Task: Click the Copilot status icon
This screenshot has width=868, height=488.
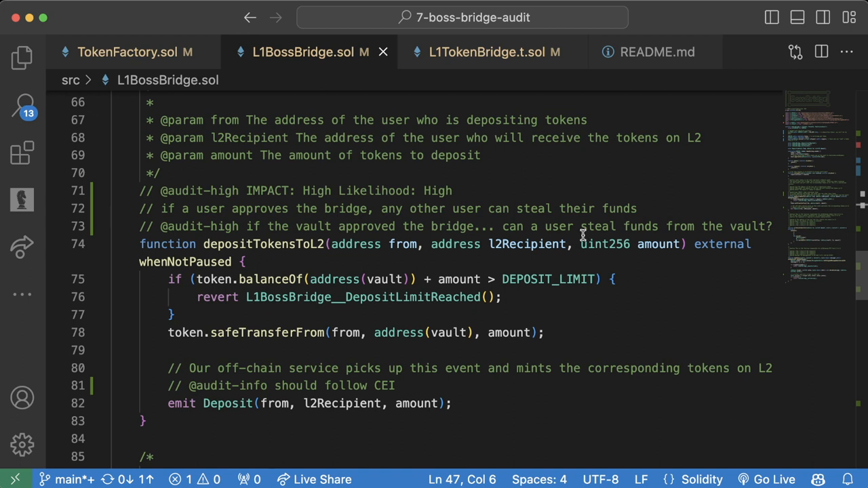Action: click(818, 479)
